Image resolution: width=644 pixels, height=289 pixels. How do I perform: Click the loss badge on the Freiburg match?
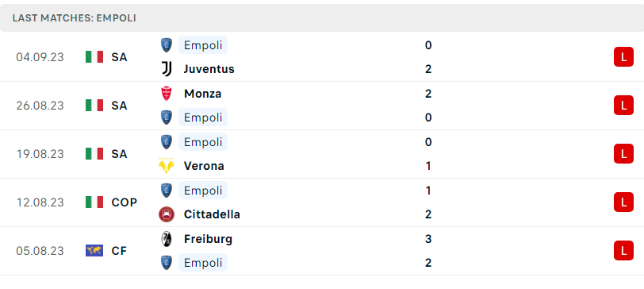pos(624,251)
